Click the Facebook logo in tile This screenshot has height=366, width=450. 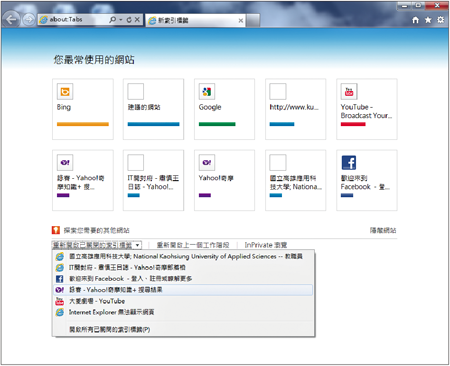tap(349, 163)
